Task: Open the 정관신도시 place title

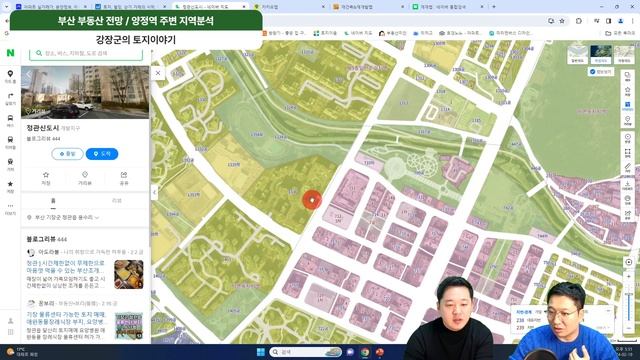Action: coord(43,128)
